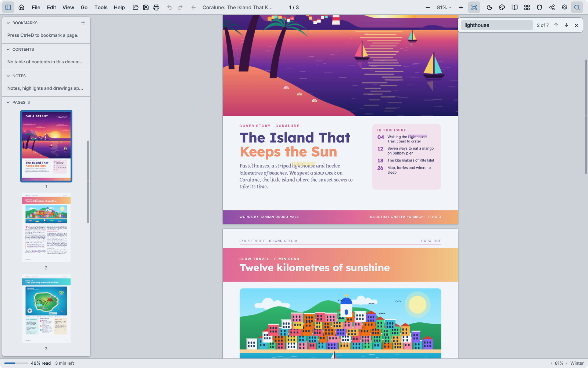
Task: Toggle the search magnifier icon
Action: point(577,7)
